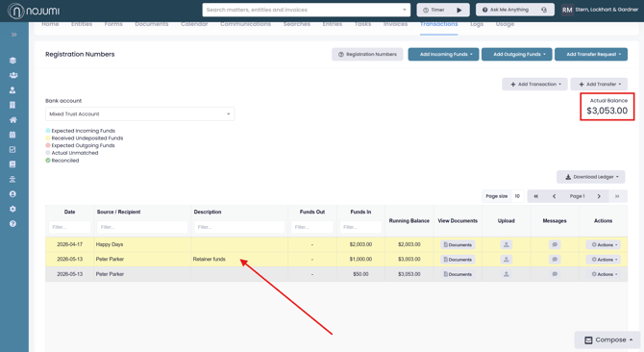Open Documents for the Happy Days row
The image size is (644, 352).
tap(458, 245)
